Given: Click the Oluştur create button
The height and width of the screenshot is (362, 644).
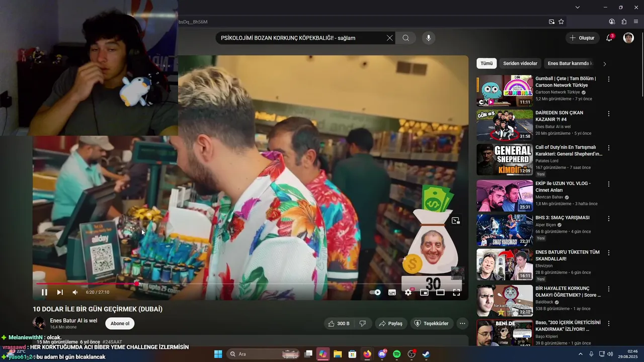Looking at the screenshot, I should coord(582,38).
